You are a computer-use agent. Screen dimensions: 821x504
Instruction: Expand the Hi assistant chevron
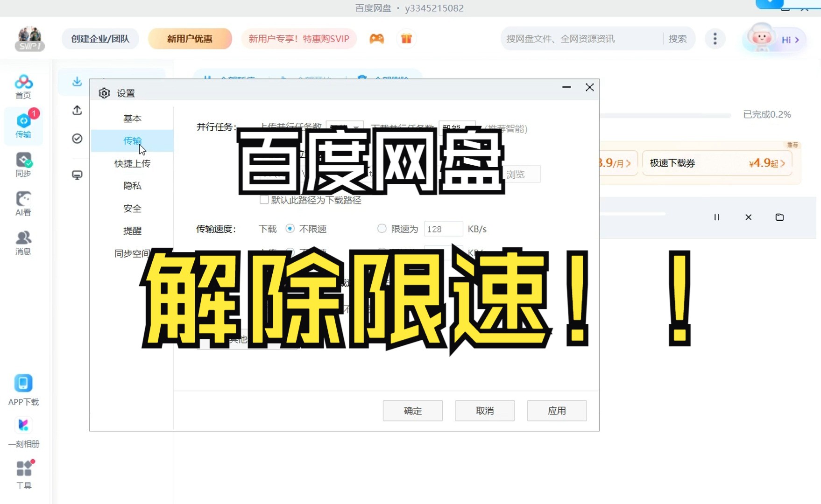click(x=797, y=40)
